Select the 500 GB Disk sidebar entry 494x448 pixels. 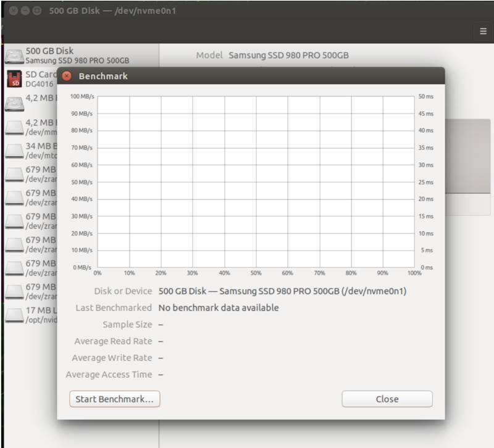(82, 56)
